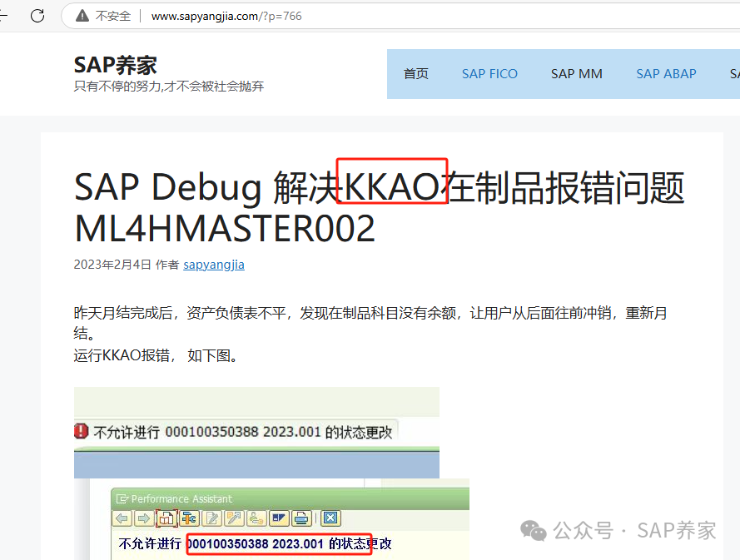The image size is (740, 560).
Task: Click the person-with-key icon in Performance Assistant
Action: (256, 518)
